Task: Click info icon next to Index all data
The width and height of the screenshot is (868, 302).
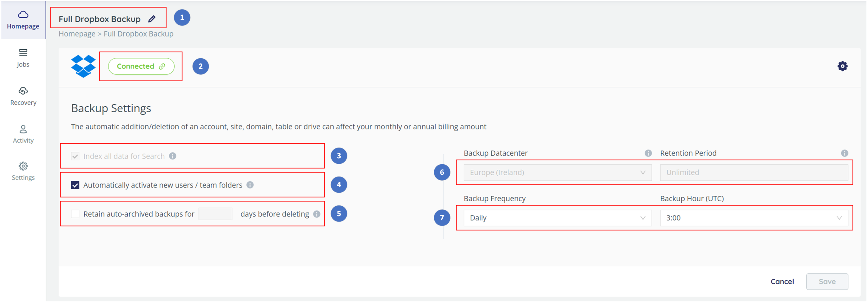Action: point(173,156)
